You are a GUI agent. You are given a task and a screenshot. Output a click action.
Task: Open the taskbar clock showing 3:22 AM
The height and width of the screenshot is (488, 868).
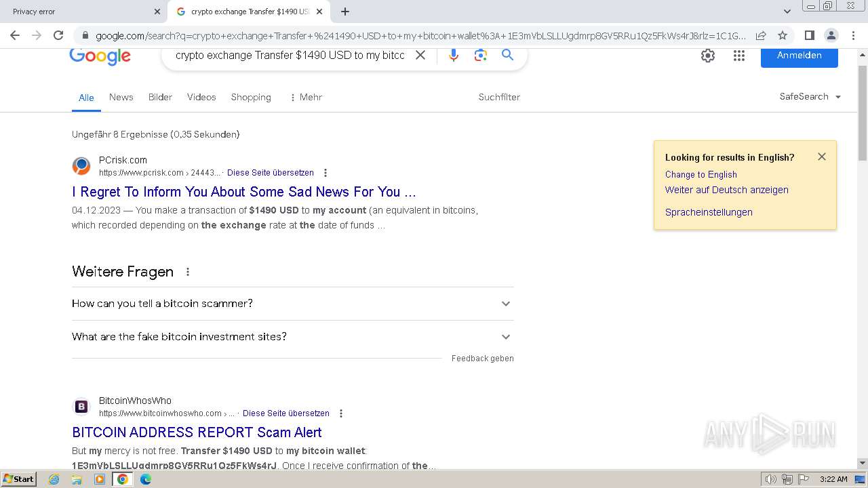click(x=833, y=479)
